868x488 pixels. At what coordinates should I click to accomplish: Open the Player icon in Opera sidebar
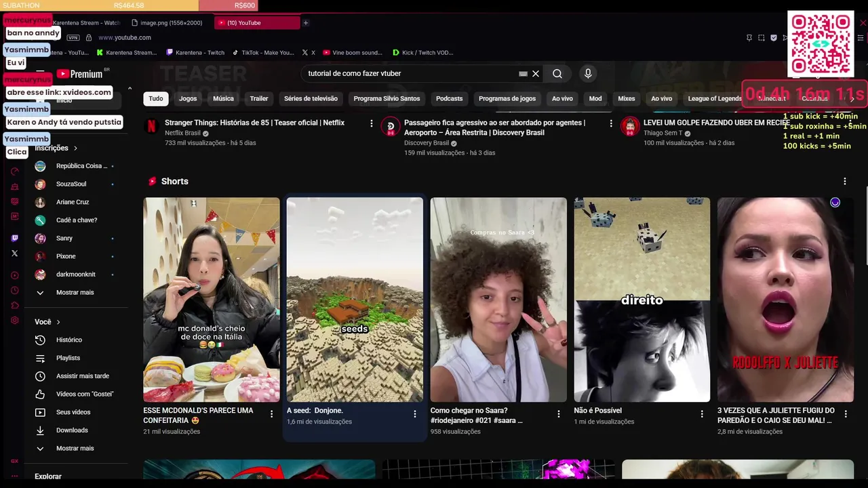(x=15, y=275)
